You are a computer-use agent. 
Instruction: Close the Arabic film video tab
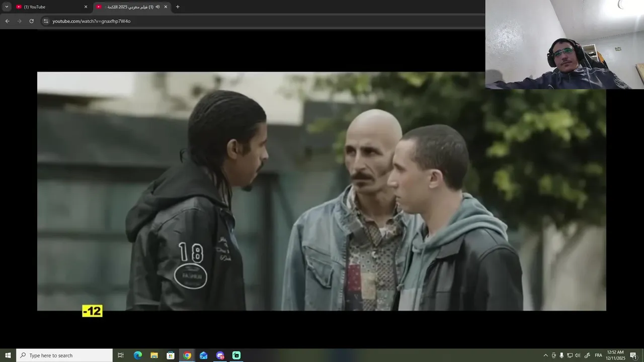pos(166,7)
